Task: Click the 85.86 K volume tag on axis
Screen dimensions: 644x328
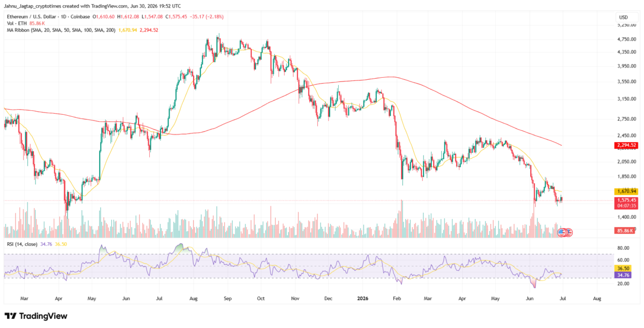Action: (x=625, y=230)
